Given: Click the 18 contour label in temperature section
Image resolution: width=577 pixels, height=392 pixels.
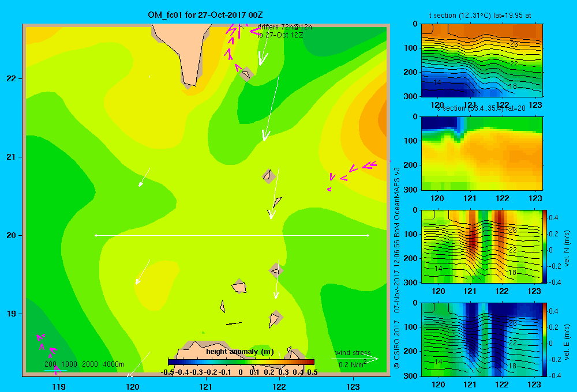Looking at the screenshot, I should pos(512,86).
